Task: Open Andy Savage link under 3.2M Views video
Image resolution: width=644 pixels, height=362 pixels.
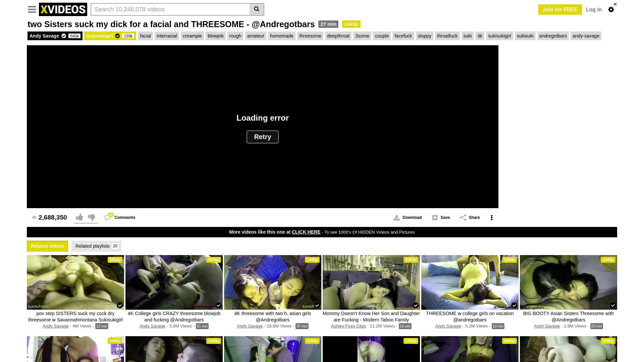Action: (x=448, y=326)
